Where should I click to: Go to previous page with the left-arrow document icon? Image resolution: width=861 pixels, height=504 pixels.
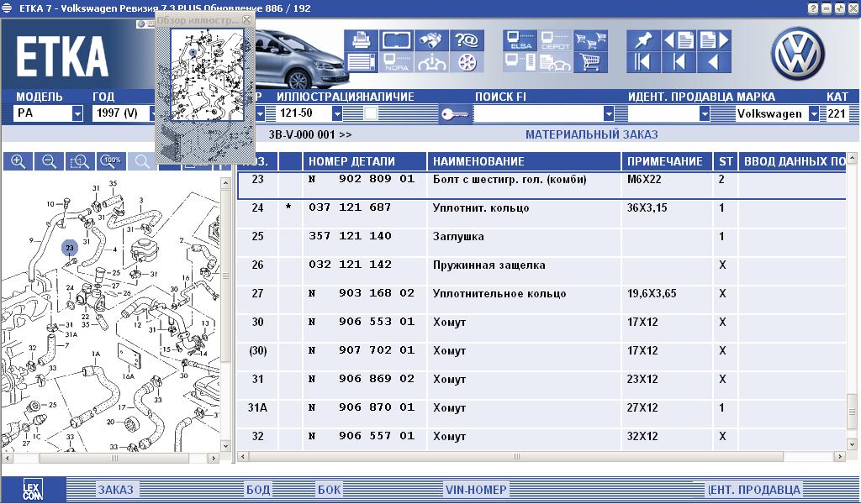(679, 40)
